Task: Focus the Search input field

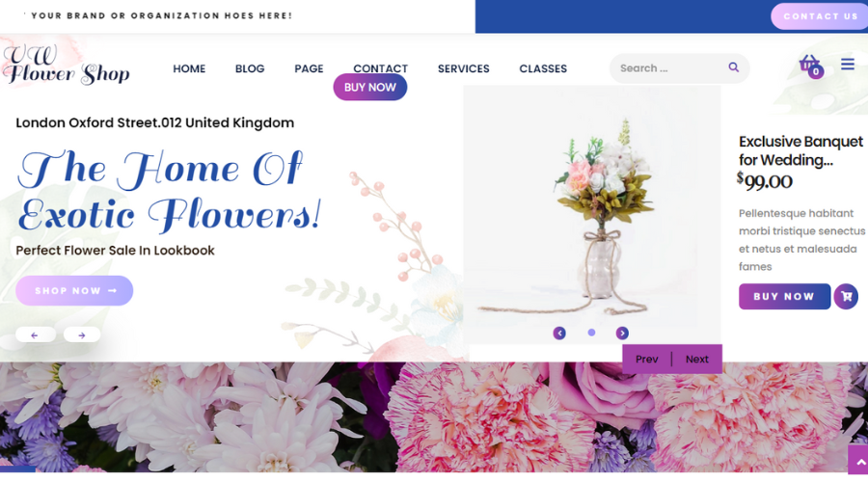Action: 670,68
